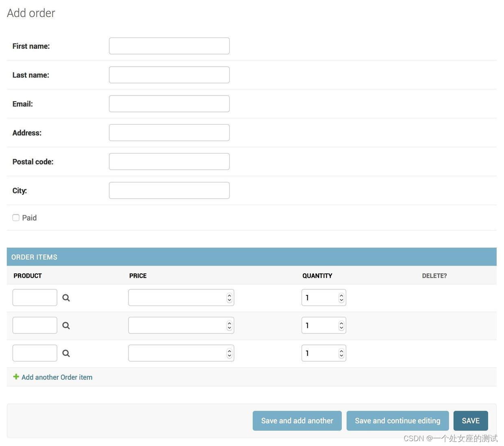504x446 pixels.
Task: Click Add another Order item link
Action: click(57, 377)
